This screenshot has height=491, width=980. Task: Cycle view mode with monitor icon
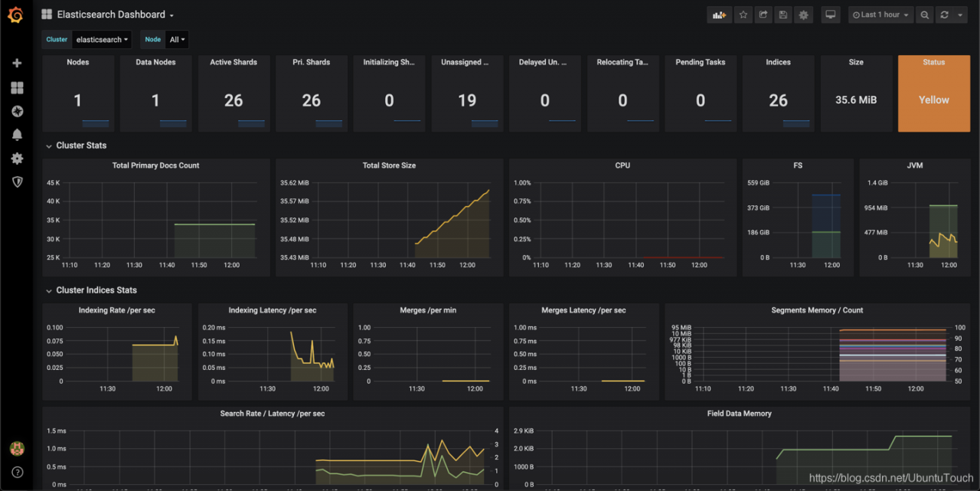[x=831, y=15]
